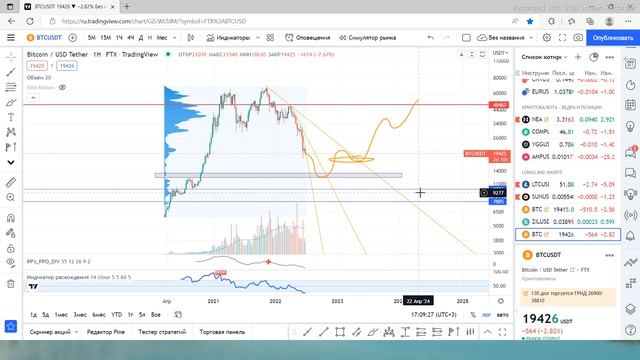Remove drawings with the trash icon

click(11, 284)
